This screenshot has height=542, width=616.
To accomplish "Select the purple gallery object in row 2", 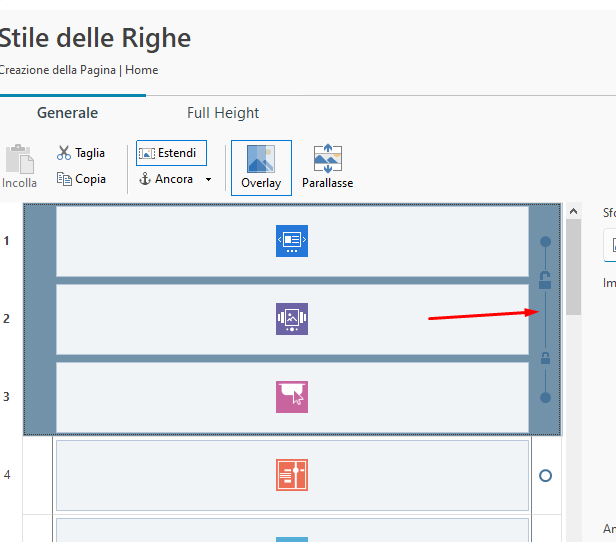I will tap(292, 319).
